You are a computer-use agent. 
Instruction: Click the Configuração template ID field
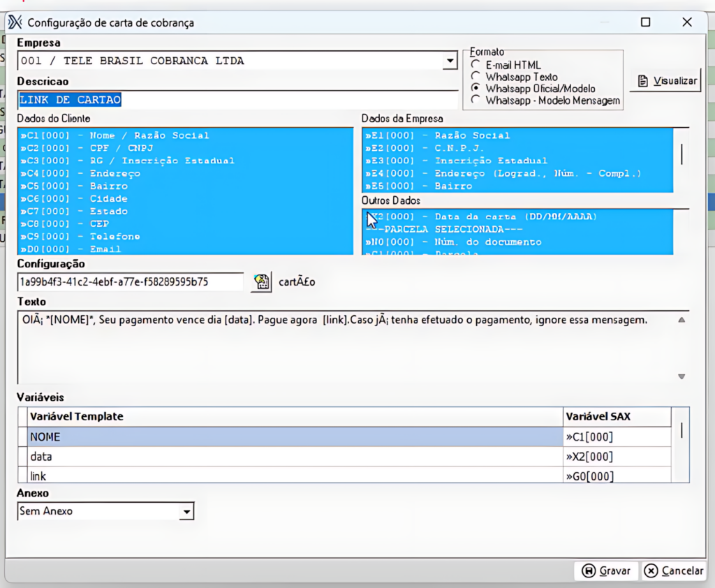[131, 282]
